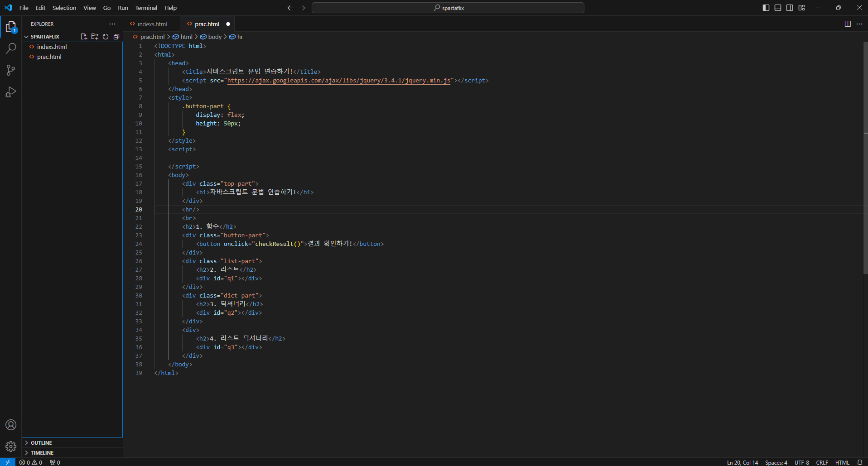Open the Search view in activity bar

tap(11, 48)
